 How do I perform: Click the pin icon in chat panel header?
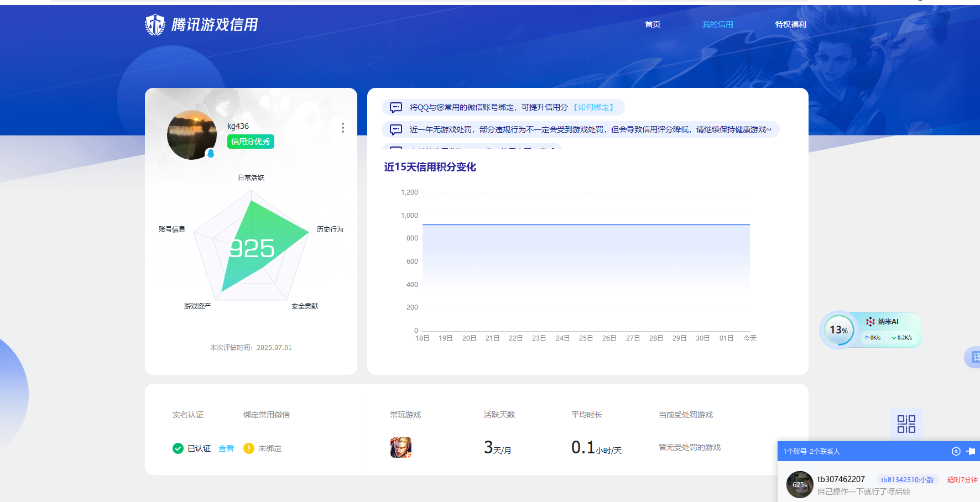point(971,451)
